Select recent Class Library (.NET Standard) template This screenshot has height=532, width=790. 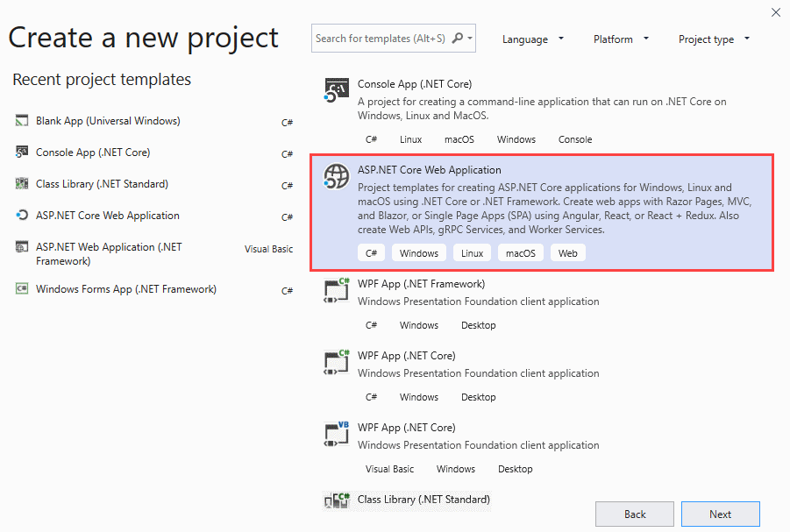pyautogui.click(x=154, y=184)
